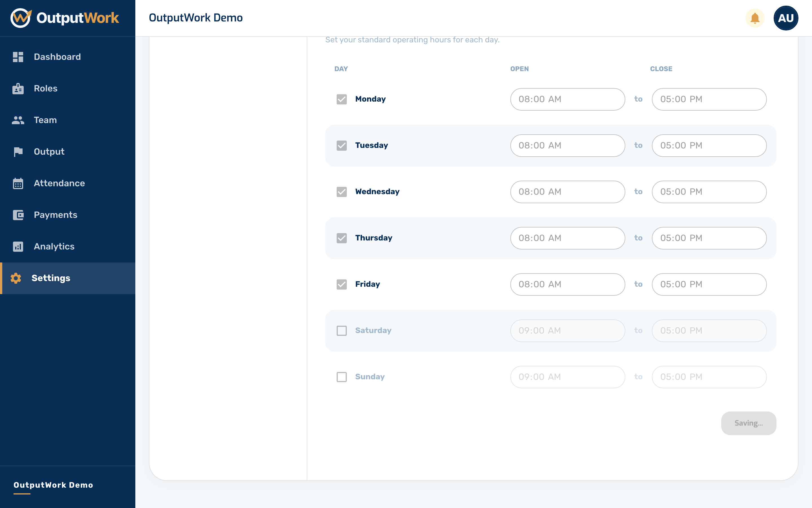Viewport: 812px width, 508px height.
Task: Edit Wednesday open time field
Action: pos(567,192)
